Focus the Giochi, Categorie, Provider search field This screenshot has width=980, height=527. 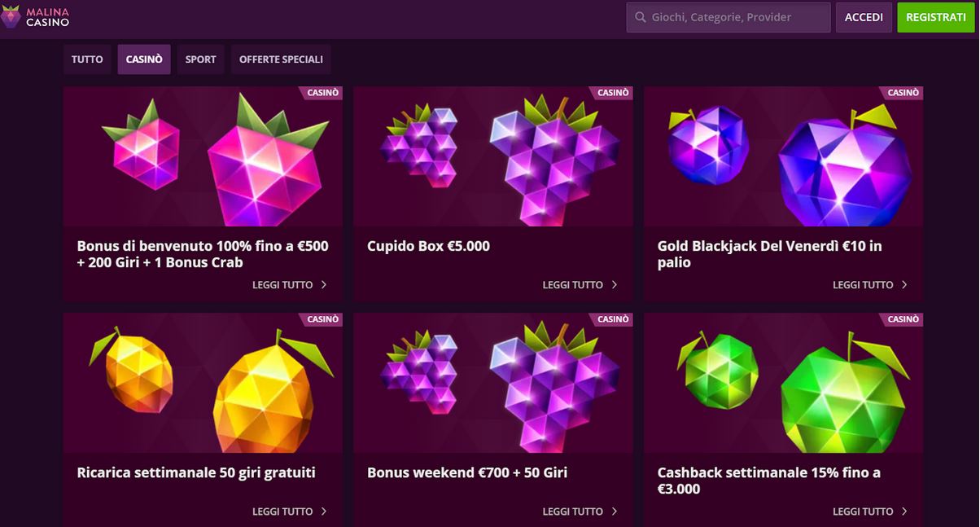[x=728, y=17]
